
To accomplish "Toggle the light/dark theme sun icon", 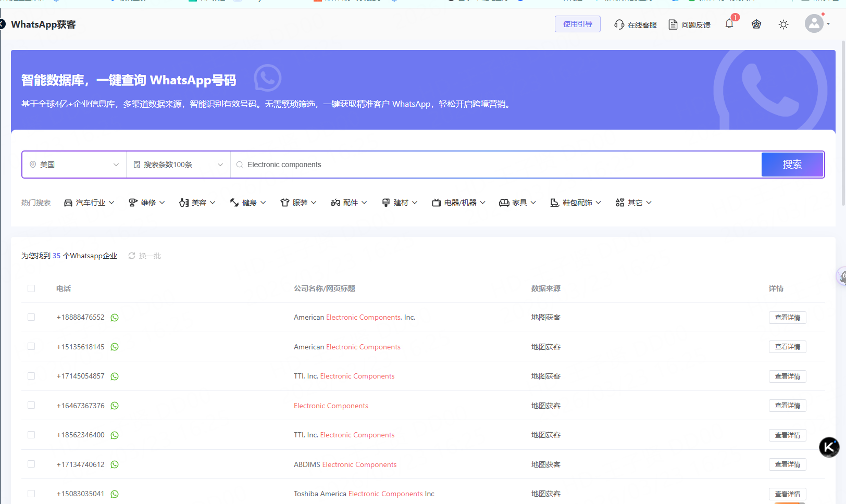I will 783,24.
